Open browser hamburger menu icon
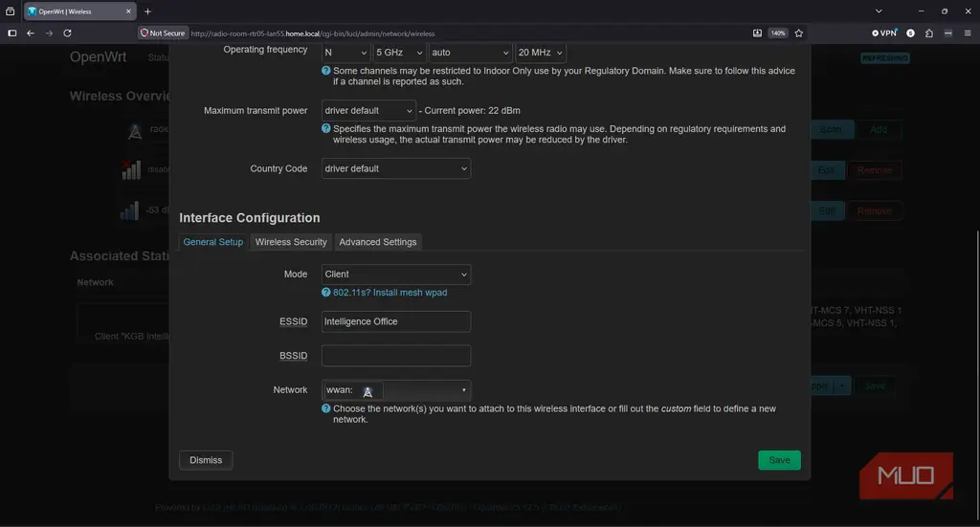The image size is (980, 527). [x=968, y=33]
